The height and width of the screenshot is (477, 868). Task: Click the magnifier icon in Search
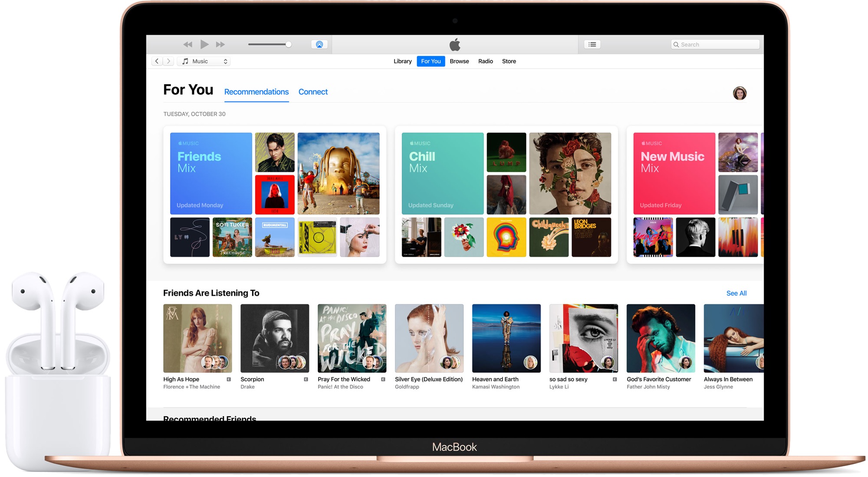676,44
